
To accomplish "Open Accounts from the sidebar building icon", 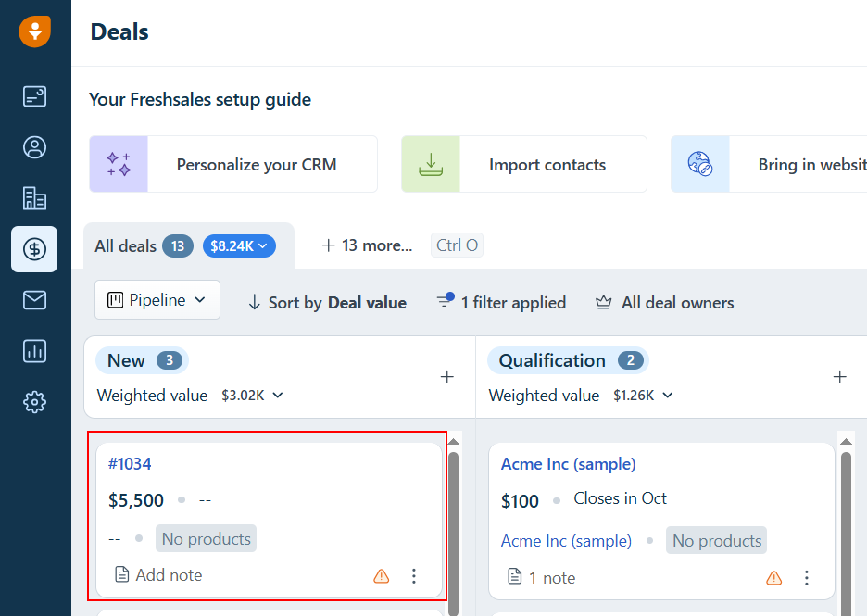I will [35, 198].
